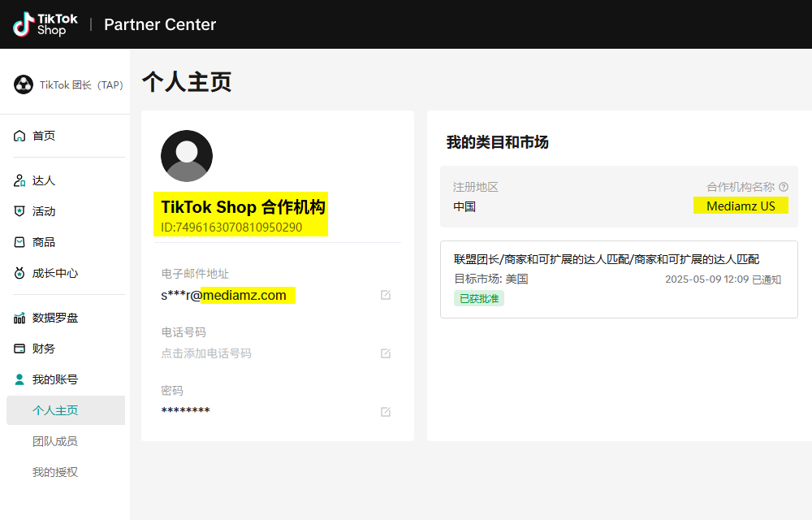Image resolution: width=812 pixels, height=520 pixels.
Task: Click the 个人主页 page title
Action: pyautogui.click(x=187, y=82)
